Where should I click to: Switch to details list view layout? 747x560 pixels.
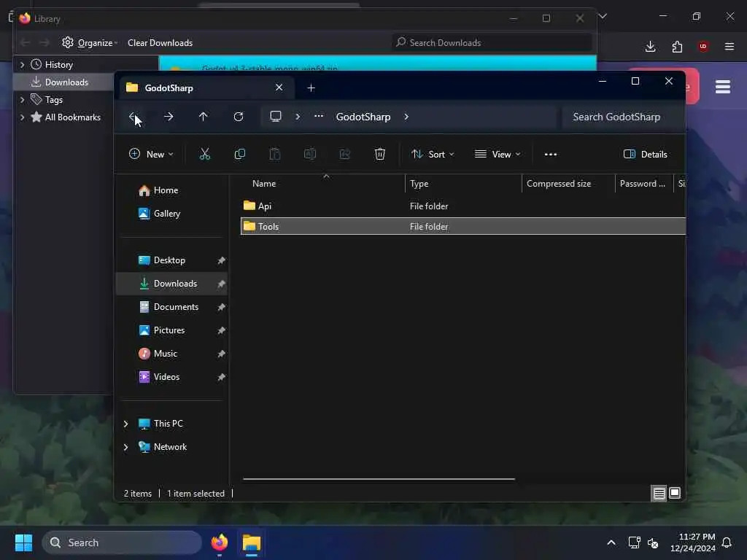(659, 494)
